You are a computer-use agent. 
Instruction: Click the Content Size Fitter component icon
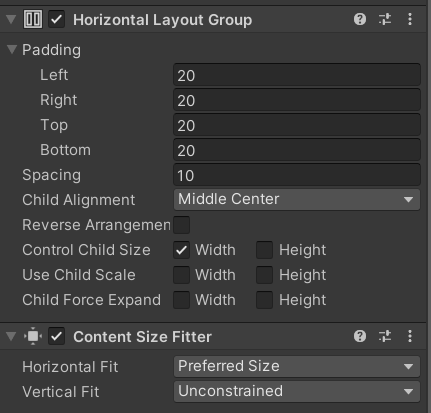(33, 336)
